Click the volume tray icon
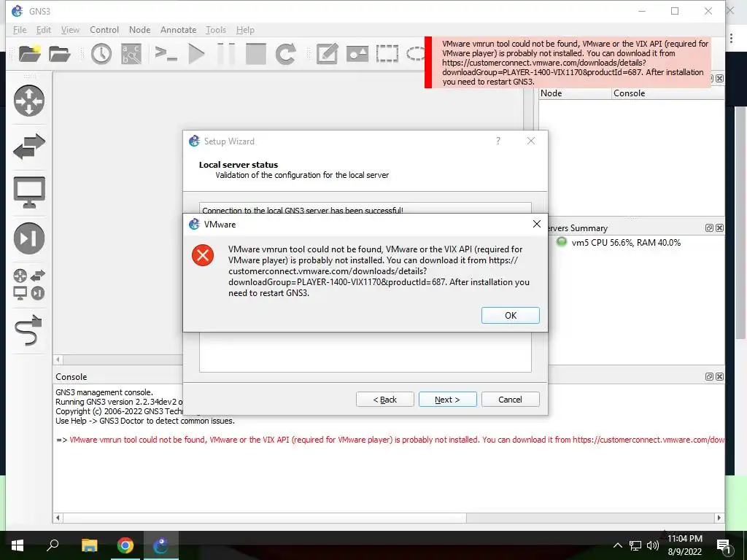Image resolution: width=747 pixels, height=560 pixels. pyautogui.click(x=653, y=545)
